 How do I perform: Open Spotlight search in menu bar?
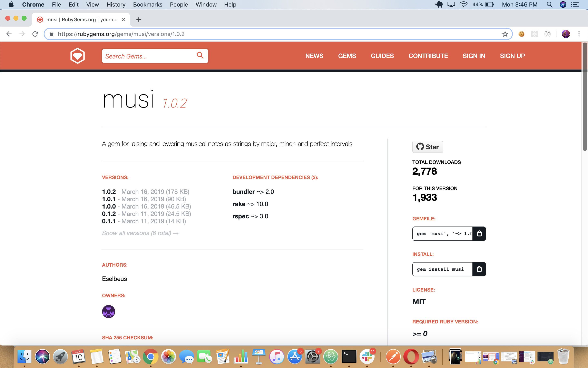[x=549, y=5]
